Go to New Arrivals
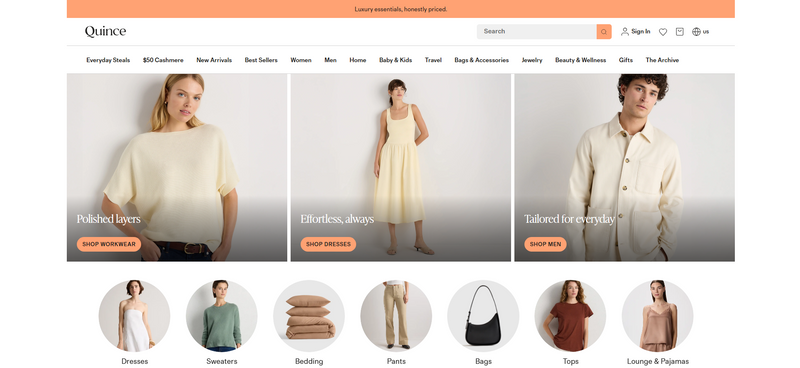The image size is (800, 368). pos(214,60)
